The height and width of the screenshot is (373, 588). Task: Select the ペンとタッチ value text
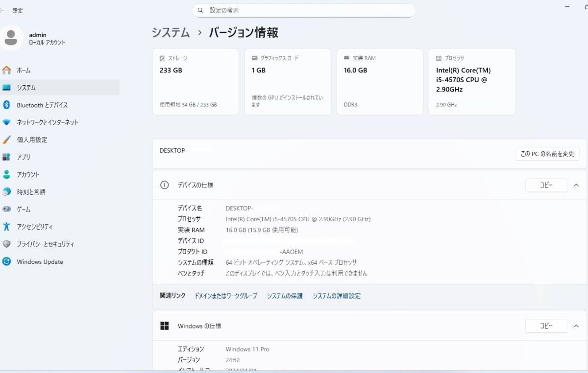tap(296, 273)
